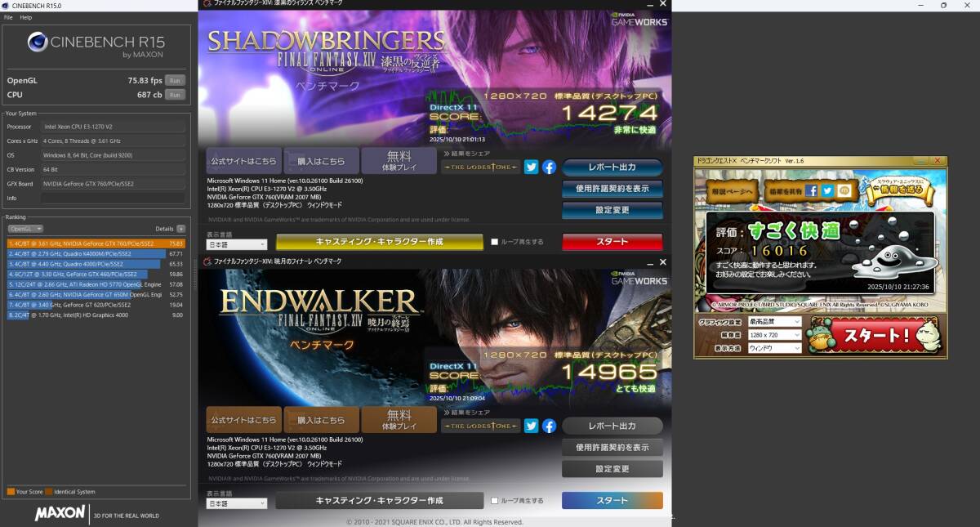Open Dragon Quest X graphics quality dropdown

click(x=774, y=322)
